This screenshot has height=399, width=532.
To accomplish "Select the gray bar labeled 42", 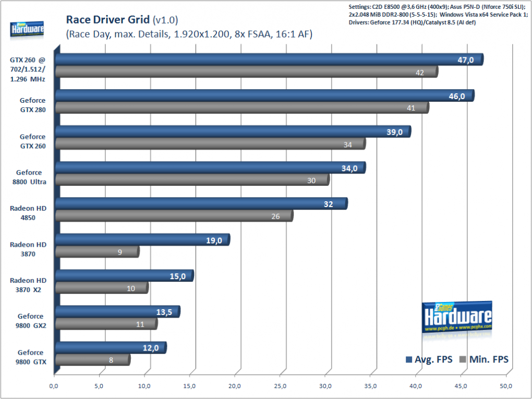I will (x=247, y=72).
